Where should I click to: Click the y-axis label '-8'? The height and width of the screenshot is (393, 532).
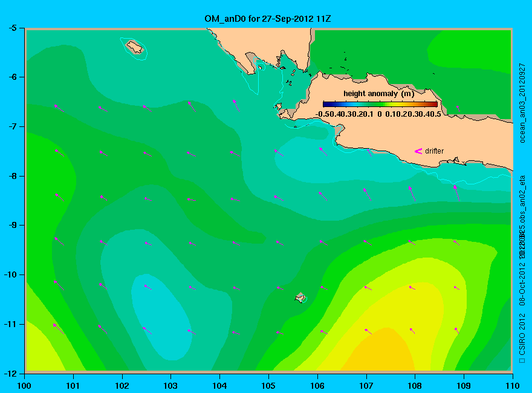click(12, 176)
